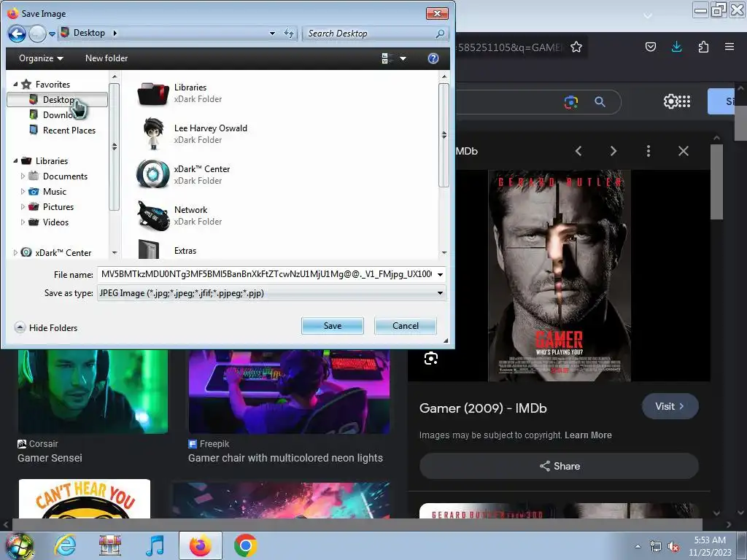Click Hide Folders

(46, 327)
